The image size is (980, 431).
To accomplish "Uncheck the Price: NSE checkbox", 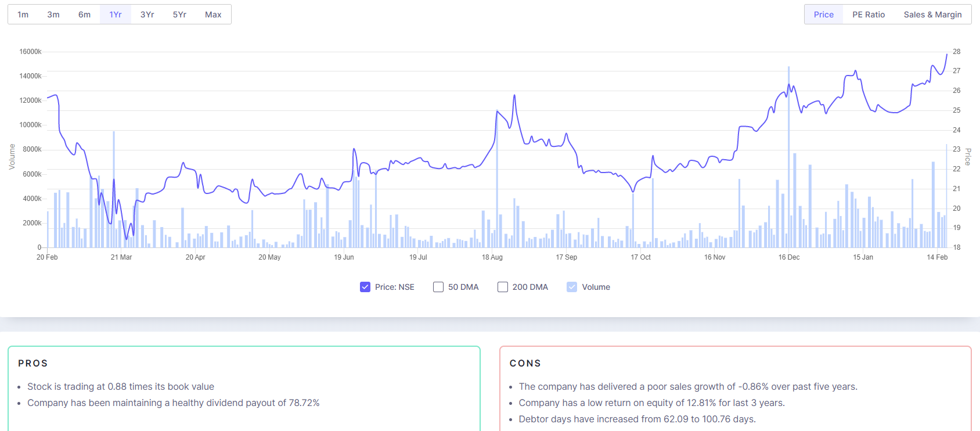I will pyautogui.click(x=365, y=287).
